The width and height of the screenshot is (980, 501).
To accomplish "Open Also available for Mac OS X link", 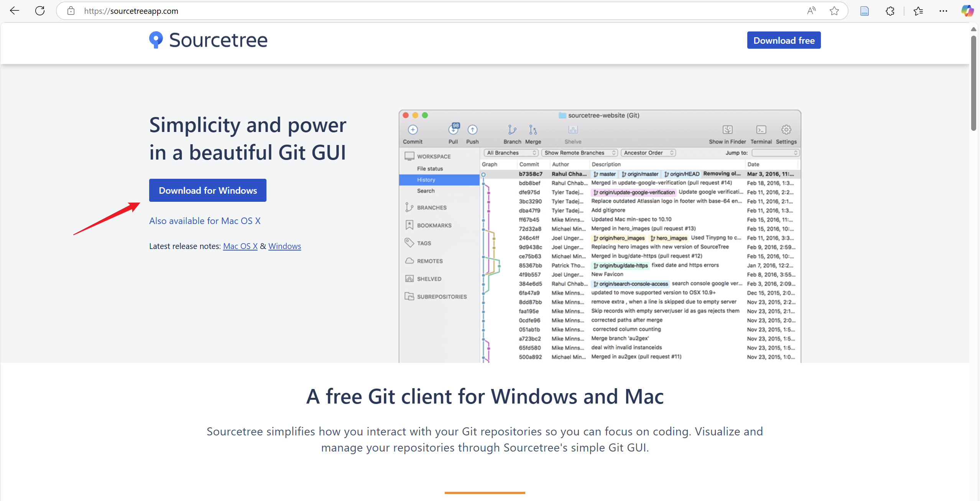I will 205,221.
